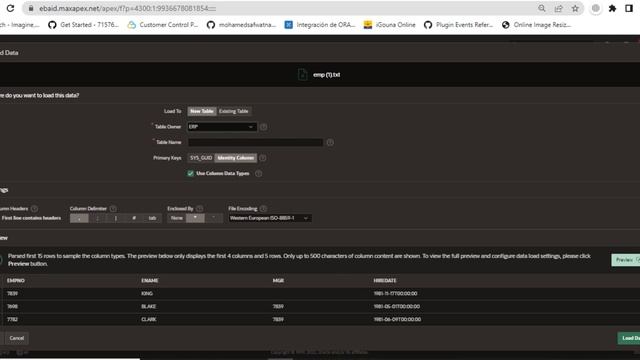Toggle 'Use Column Data Types' checkbox

(191, 173)
